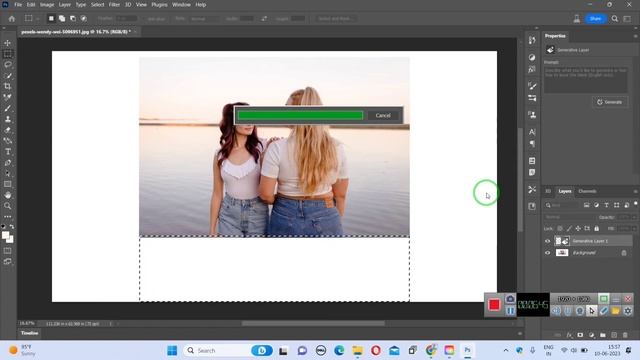This screenshot has width=640, height=360.
Task: Click the Home icon in options bar
Action: pos(11,19)
